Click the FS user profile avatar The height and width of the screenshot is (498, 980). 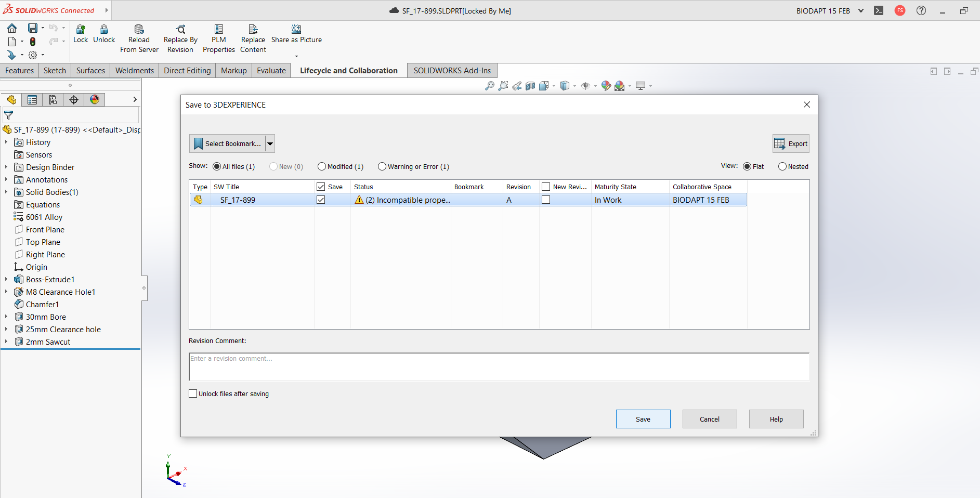[900, 10]
